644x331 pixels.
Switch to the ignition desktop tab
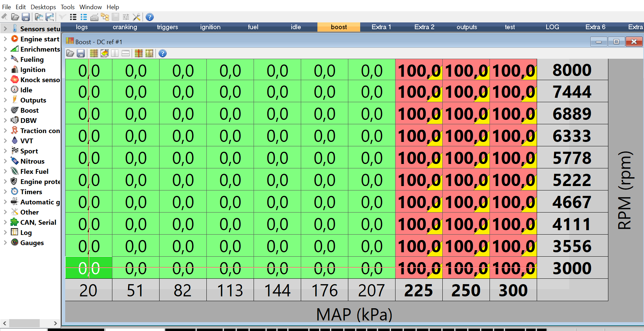pos(210,27)
